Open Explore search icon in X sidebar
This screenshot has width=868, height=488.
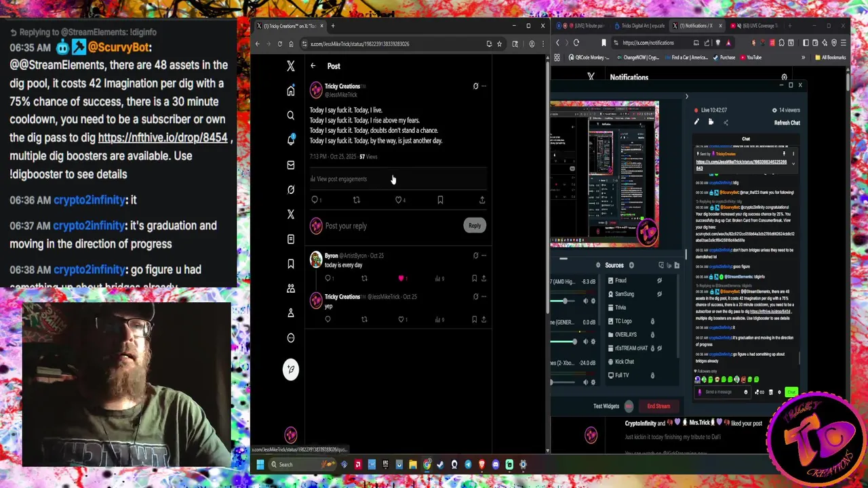pyautogui.click(x=290, y=115)
